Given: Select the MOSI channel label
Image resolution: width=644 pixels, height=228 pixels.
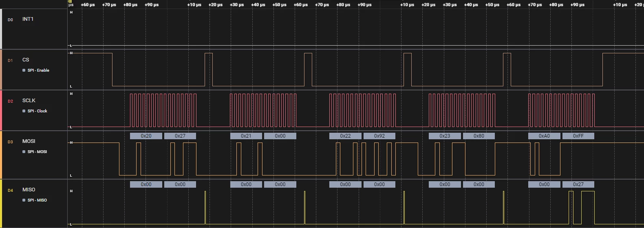Looking at the screenshot, I should (x=29, y=141).
